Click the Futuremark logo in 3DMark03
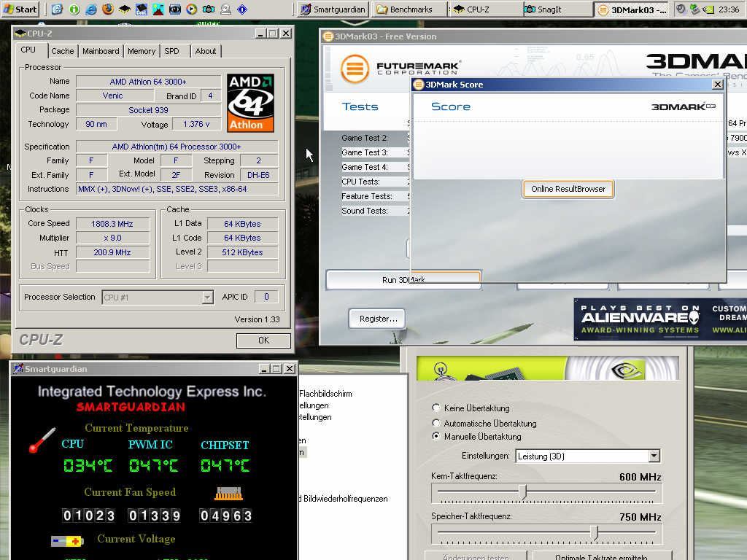Screen dimensions: 747x560 [x=400, y=69]
